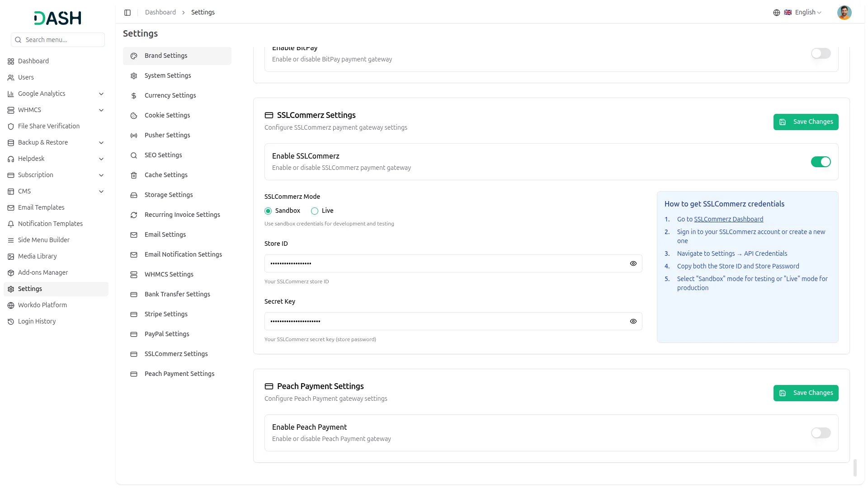Open System Settings section
The height and width of the screenshot is (488, 868).
177,76
